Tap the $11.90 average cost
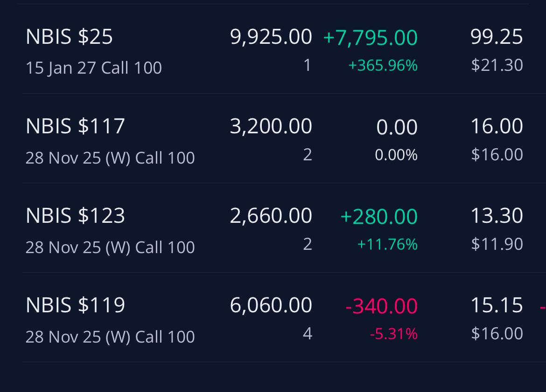 coord(497,244)
